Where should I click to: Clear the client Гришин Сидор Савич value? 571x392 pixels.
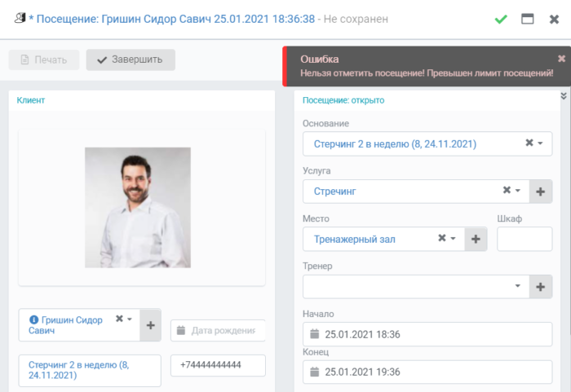119,319
